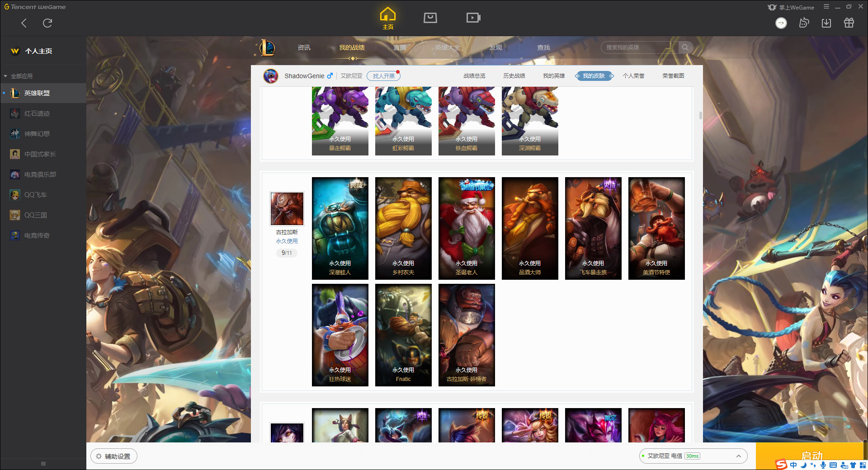This screenshot has height=470, width=868.
Task: Open the 圣诞老人 skin card
Action: pyautogui.click(x=467, y=228)
